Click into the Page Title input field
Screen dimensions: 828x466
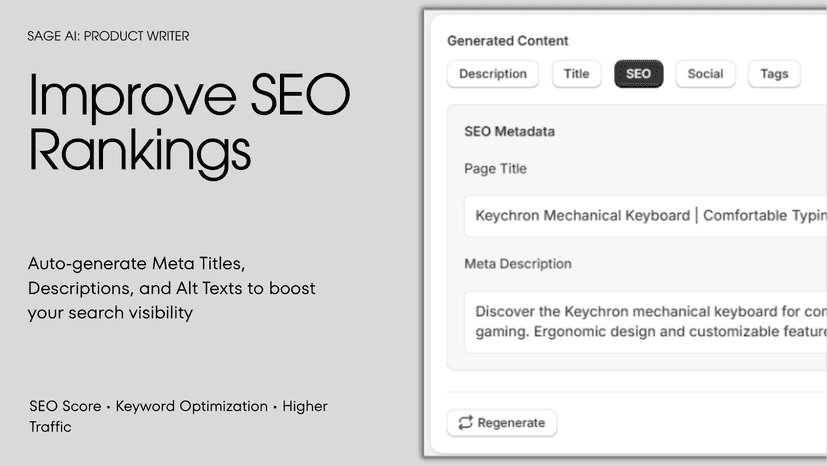(x=646, y=216)
